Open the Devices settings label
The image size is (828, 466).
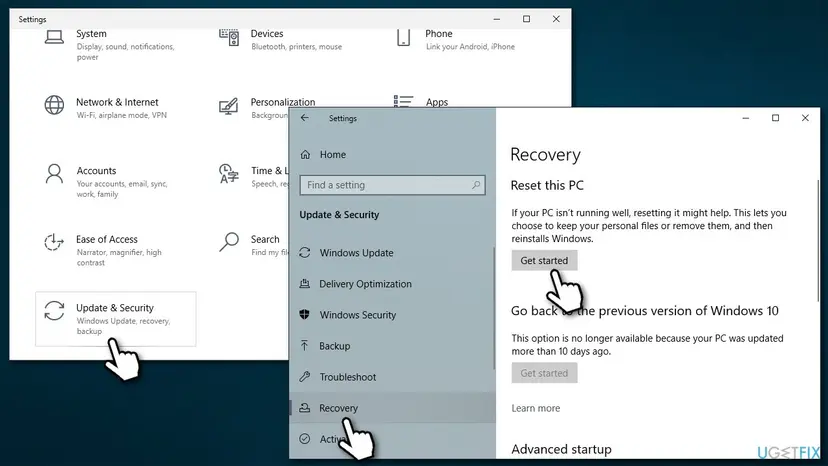[267, 33]
